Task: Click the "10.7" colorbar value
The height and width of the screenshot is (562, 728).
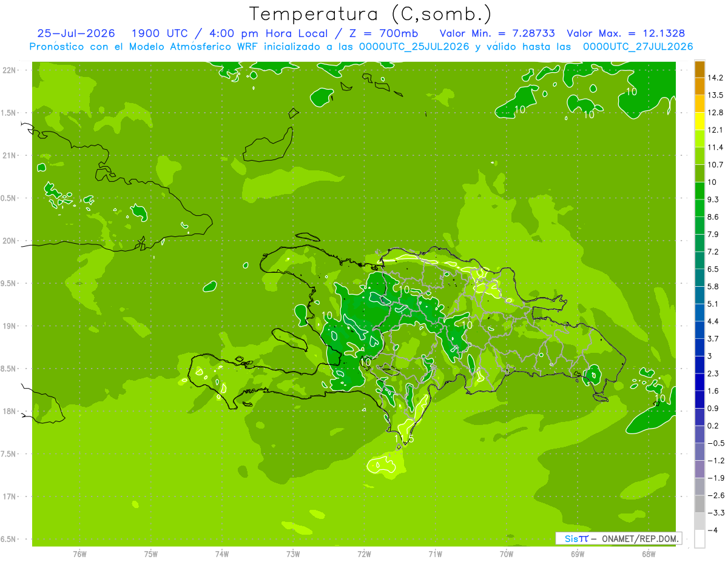Action: 715,165
